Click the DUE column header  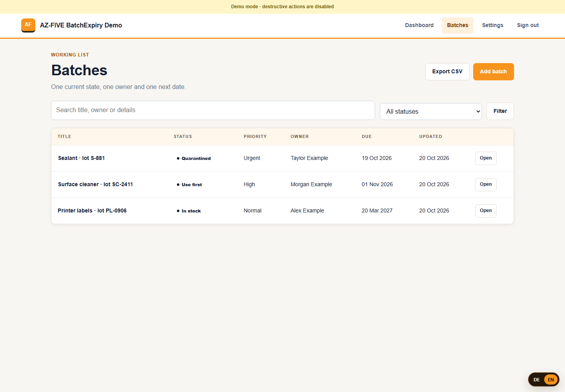pos(367,137)
